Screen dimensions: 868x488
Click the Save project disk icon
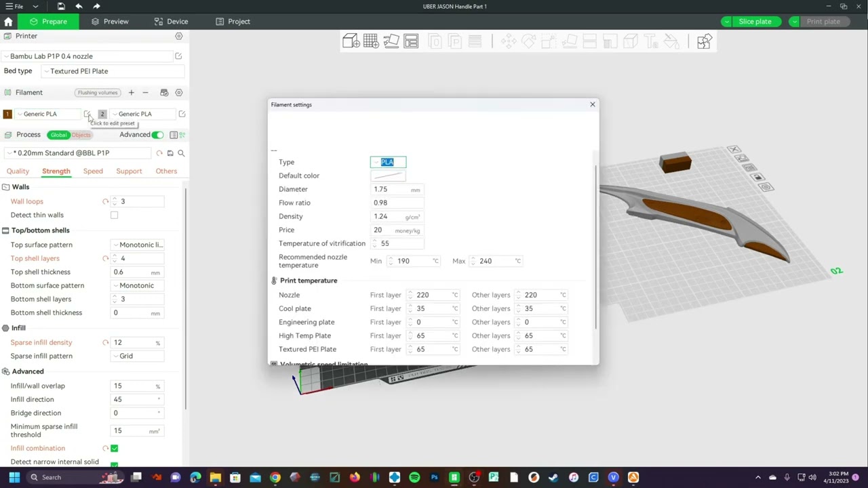coord(61,6)
